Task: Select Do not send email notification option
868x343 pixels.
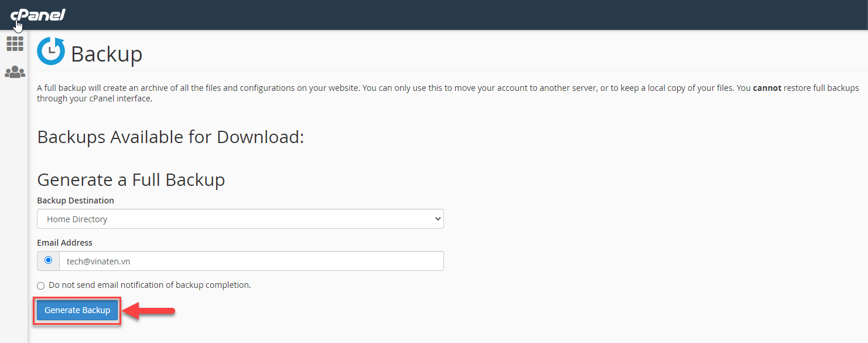Action: click(x=40, y=286)
